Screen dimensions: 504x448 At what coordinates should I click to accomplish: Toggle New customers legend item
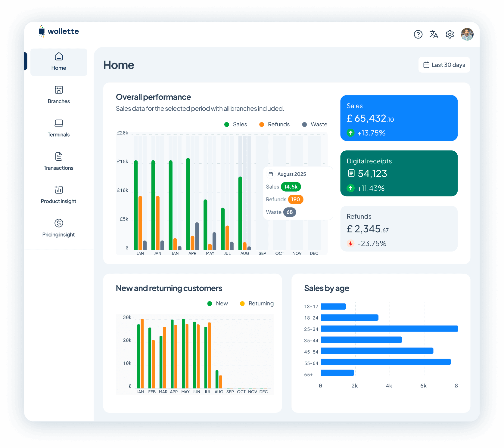[x=218, y=304]
